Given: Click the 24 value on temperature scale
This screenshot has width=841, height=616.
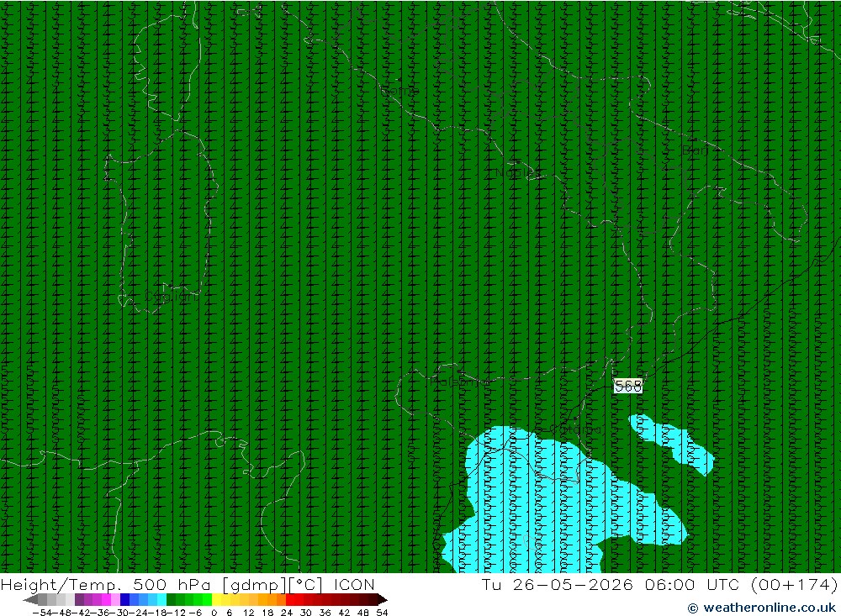Looking at the screenshot, I should (287, 613).
